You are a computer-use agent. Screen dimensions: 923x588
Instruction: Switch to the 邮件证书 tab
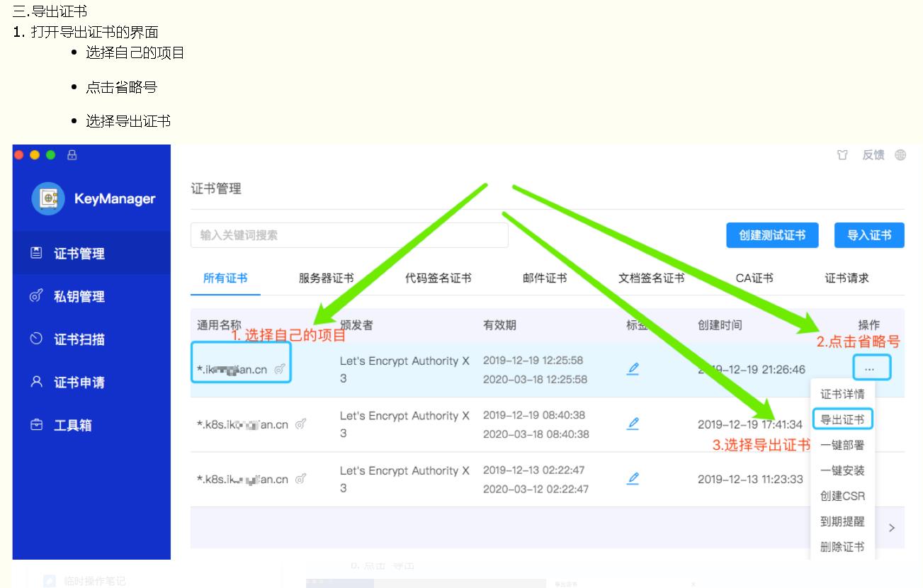pos(545,278)
